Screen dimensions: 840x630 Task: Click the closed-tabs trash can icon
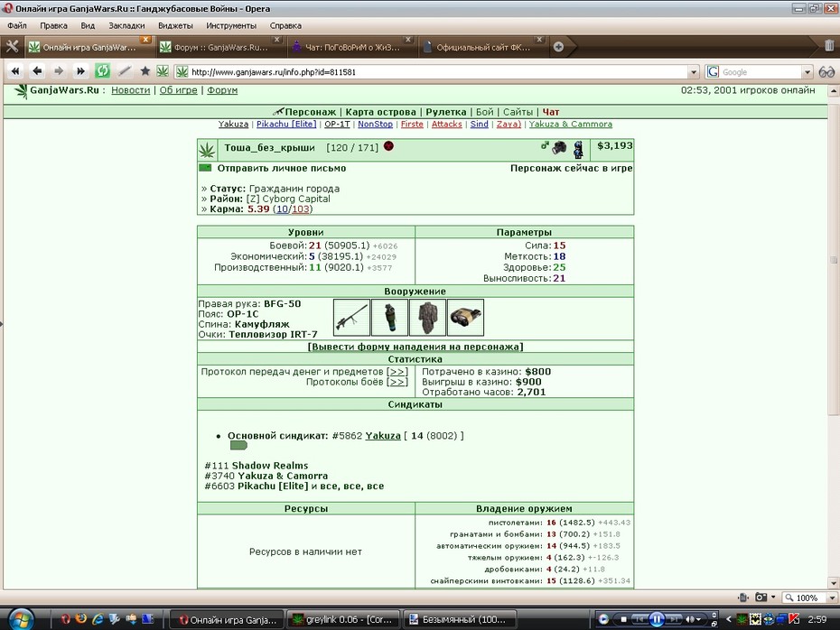pos(829,47)
